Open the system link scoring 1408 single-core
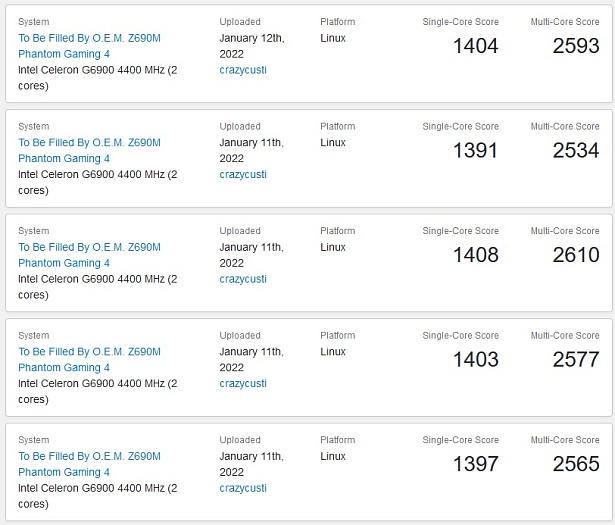This screenshot has height=525, width=615. point(89,255)
